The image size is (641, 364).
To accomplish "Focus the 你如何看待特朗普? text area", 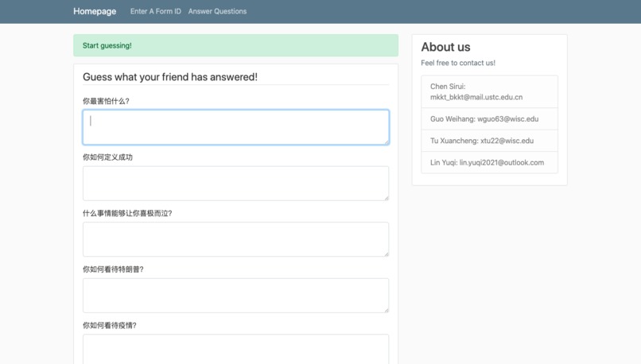I will 236,296.
